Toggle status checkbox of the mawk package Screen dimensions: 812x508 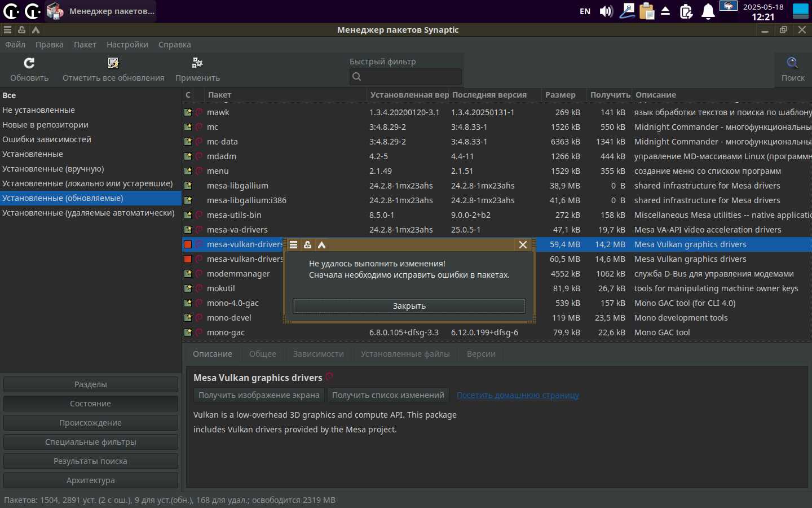(x=188, y=112)
